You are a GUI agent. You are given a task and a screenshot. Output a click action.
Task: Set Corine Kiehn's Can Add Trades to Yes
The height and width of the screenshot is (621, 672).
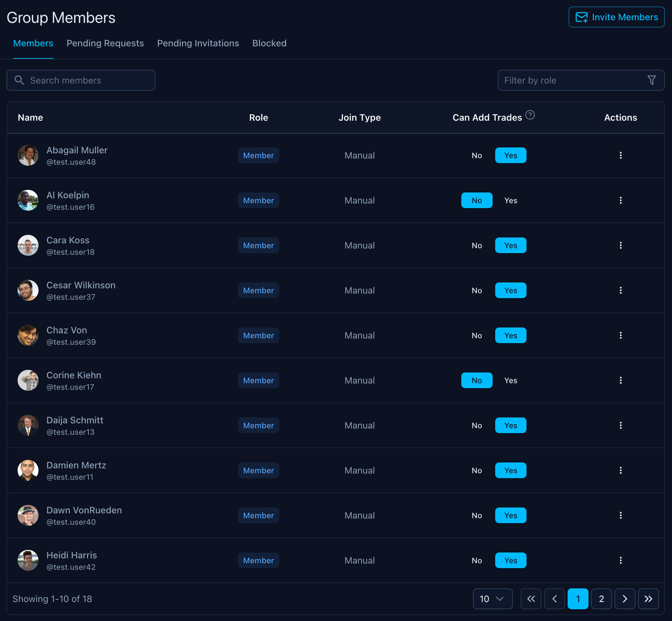510,380
